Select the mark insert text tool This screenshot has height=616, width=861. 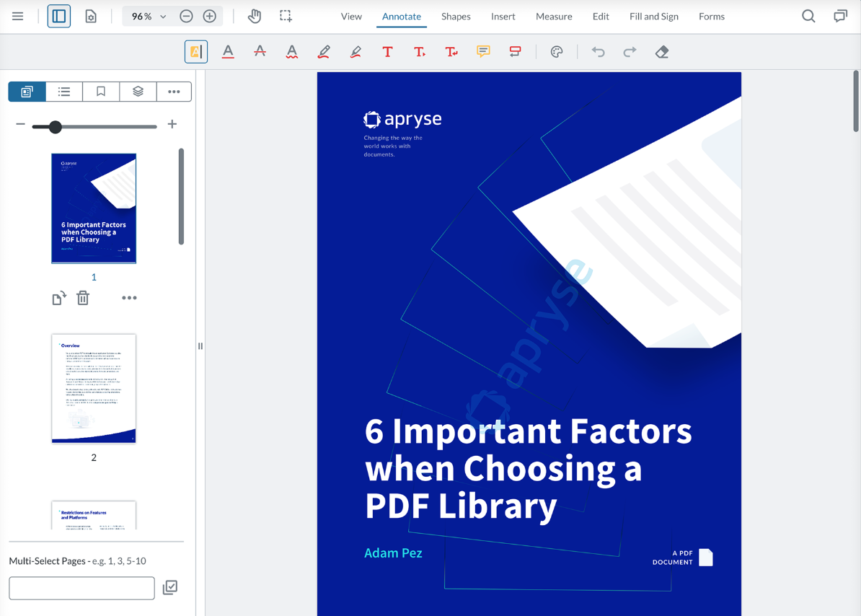419,52
